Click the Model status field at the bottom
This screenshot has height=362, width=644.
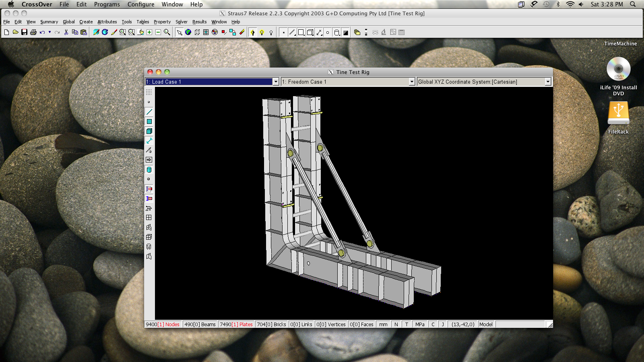point(486,324)
